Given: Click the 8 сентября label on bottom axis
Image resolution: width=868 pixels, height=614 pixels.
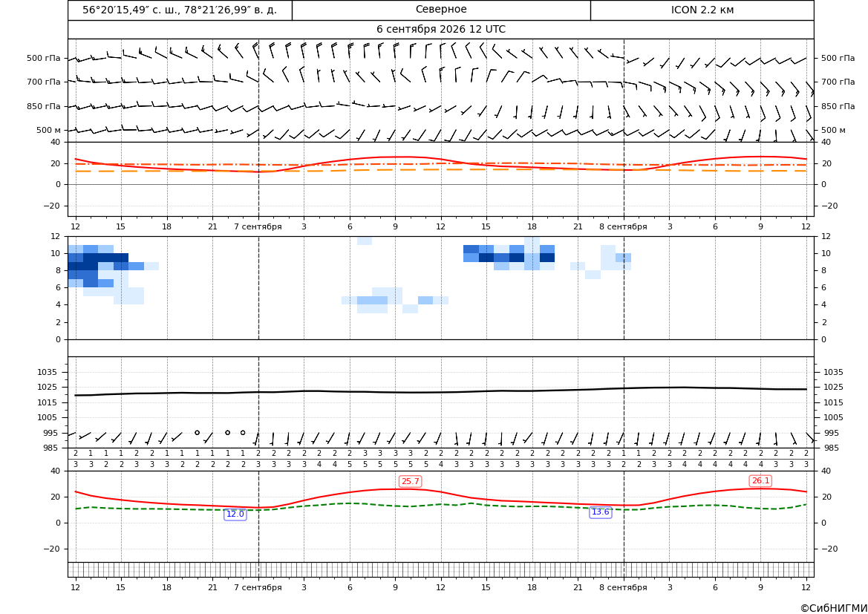Looking at the screenshot, I should [623, 587].
